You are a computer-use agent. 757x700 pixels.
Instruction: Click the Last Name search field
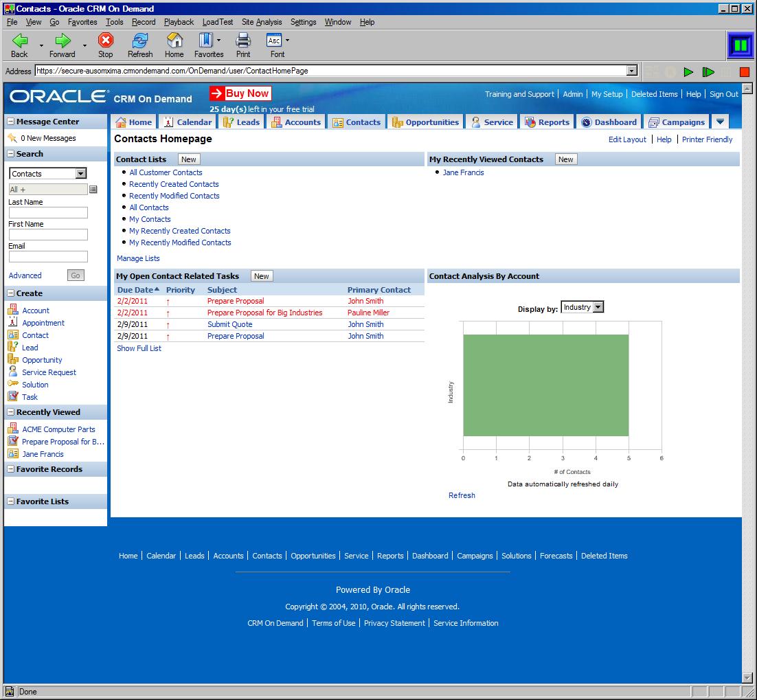click(x=48, y=212)
